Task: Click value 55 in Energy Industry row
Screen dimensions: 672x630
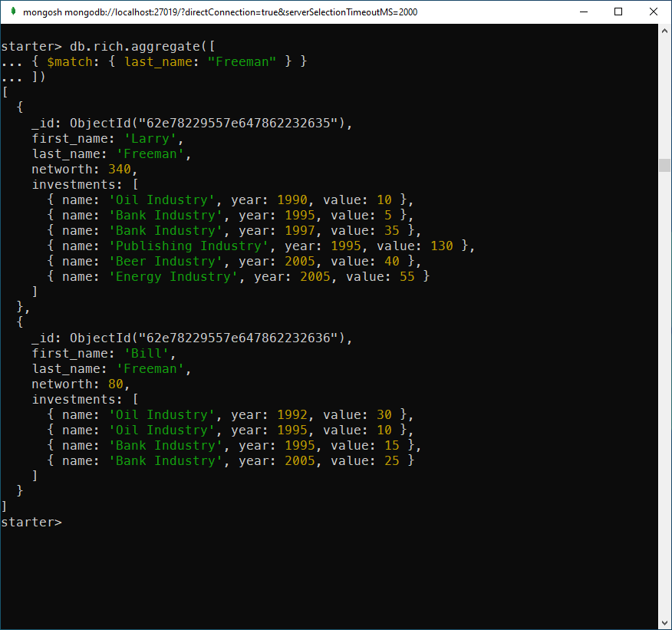Action: click(407, 277)
